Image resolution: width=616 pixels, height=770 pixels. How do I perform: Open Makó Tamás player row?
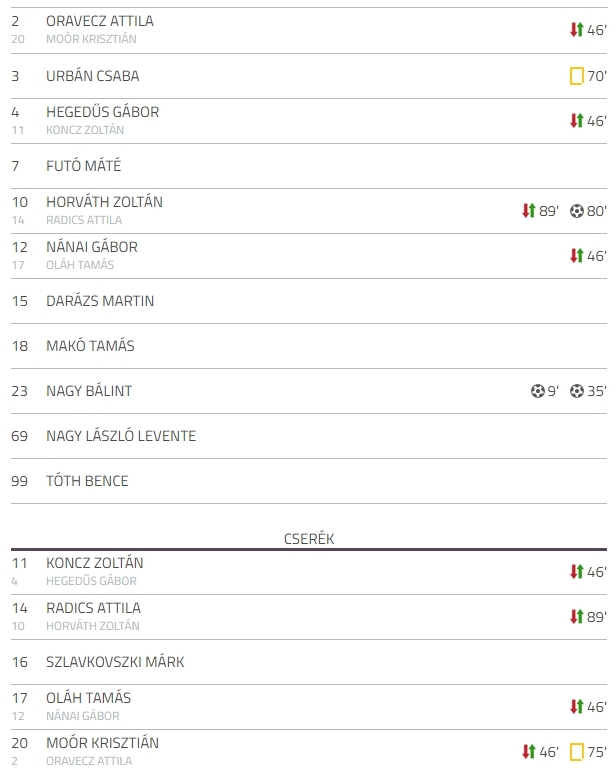point(90,346)
